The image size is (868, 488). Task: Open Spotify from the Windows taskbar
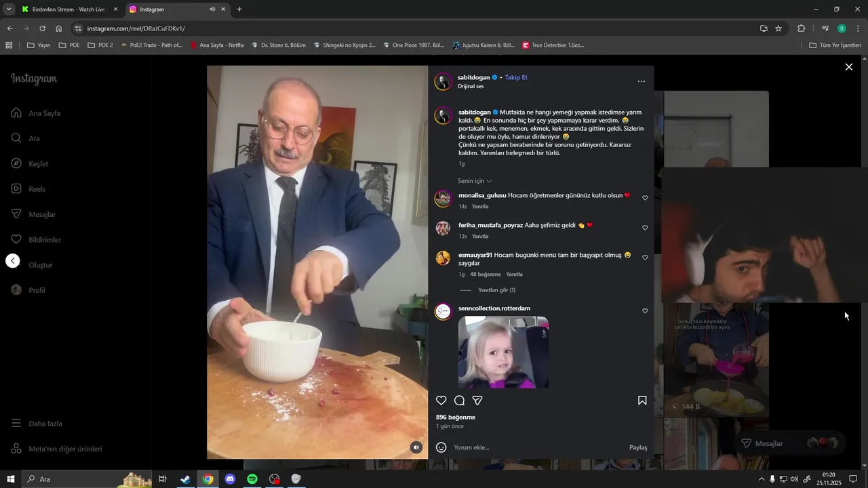coord(252,479)
